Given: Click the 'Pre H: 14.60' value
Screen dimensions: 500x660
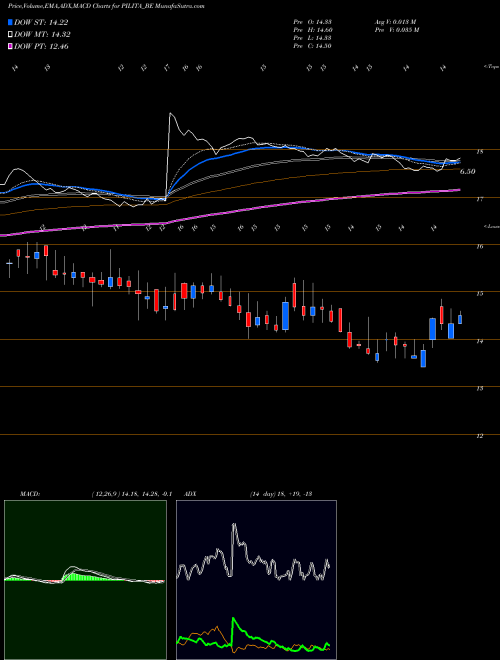Looking at the screenshot, I should (x=313, y=30).
